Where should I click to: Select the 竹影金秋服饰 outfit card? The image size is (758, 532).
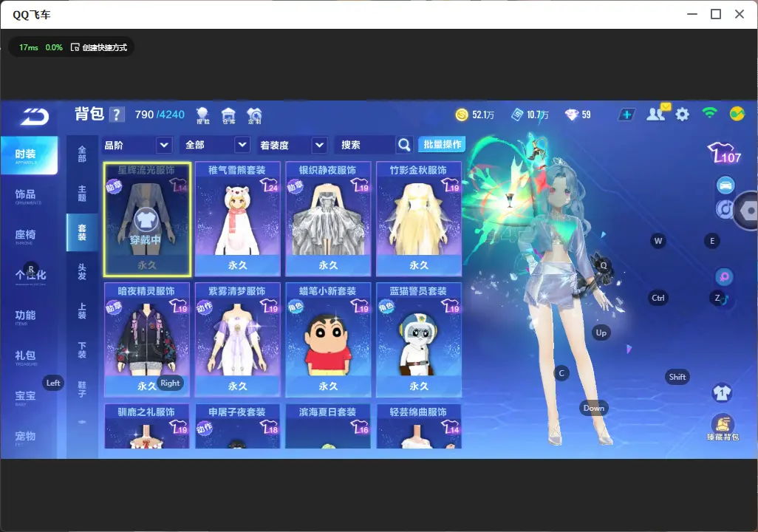[419, 219]
